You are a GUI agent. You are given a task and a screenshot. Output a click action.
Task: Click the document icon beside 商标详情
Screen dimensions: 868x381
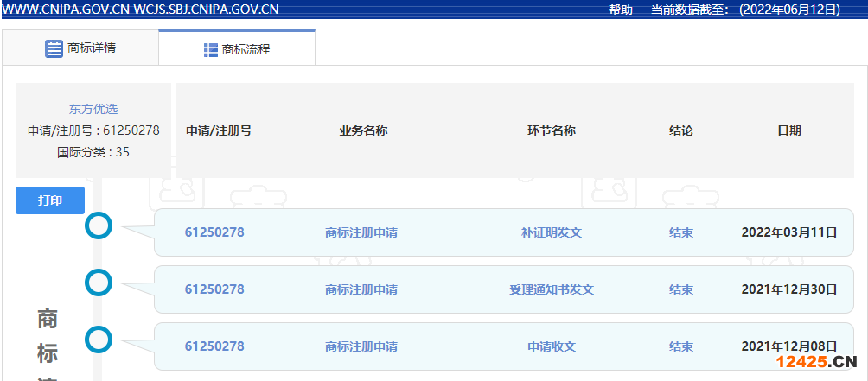(x=54, y=48)
